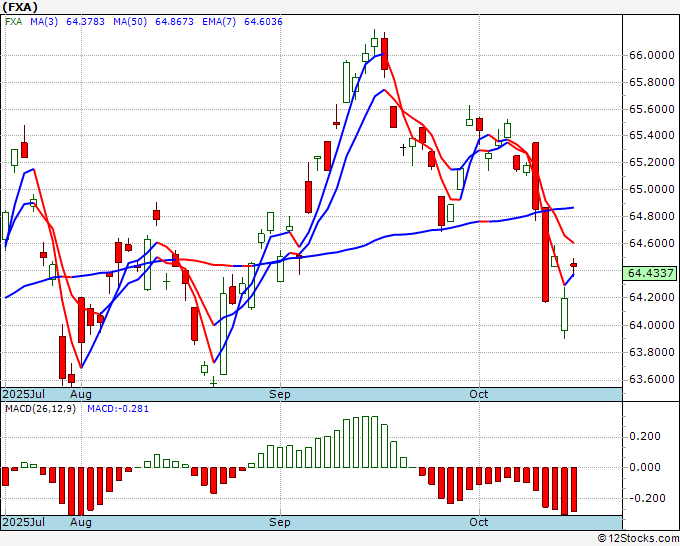The width and height of the screenshot is (680, 546).
Task: Click the 63.8000 price axis label
Action: coord(651,352)
